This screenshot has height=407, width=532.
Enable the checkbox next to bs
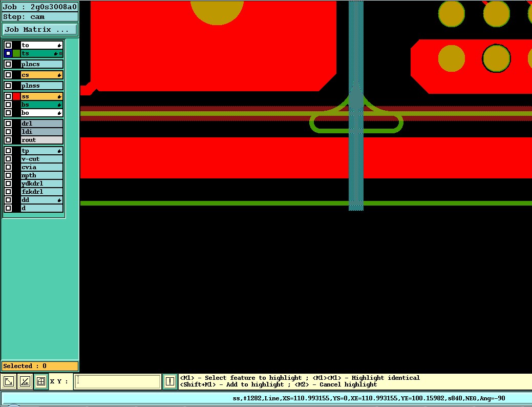pyautogui.click(x=8, y=105)
